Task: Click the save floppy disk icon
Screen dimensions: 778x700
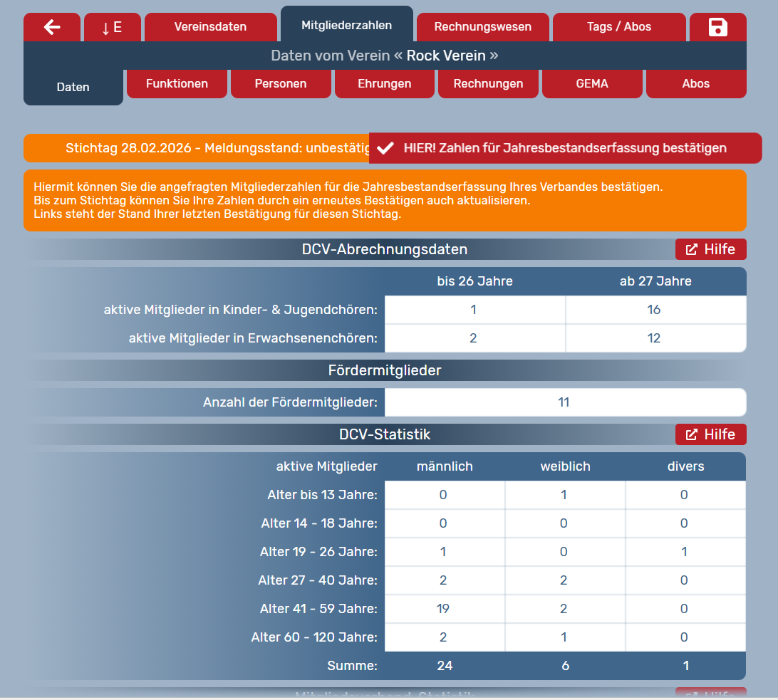Action: [x=717, y=27]
